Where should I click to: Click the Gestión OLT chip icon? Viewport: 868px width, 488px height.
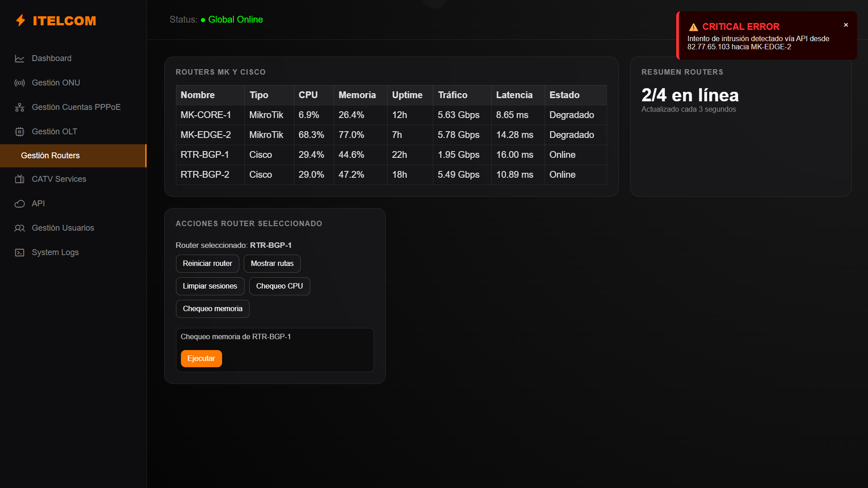19,132
